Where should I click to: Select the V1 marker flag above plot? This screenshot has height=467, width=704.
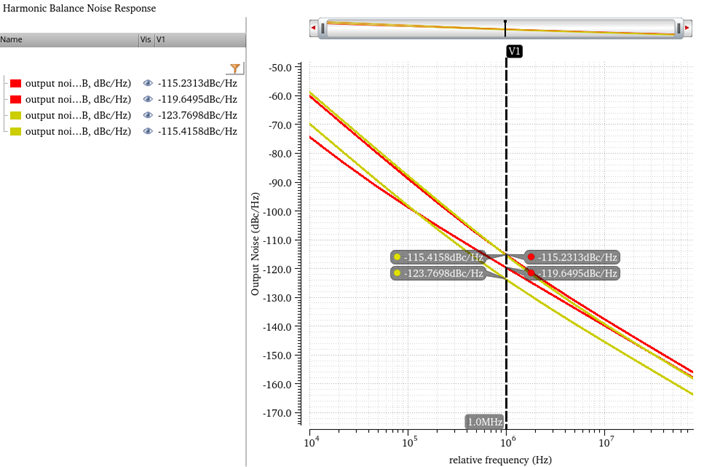(514, 50)
